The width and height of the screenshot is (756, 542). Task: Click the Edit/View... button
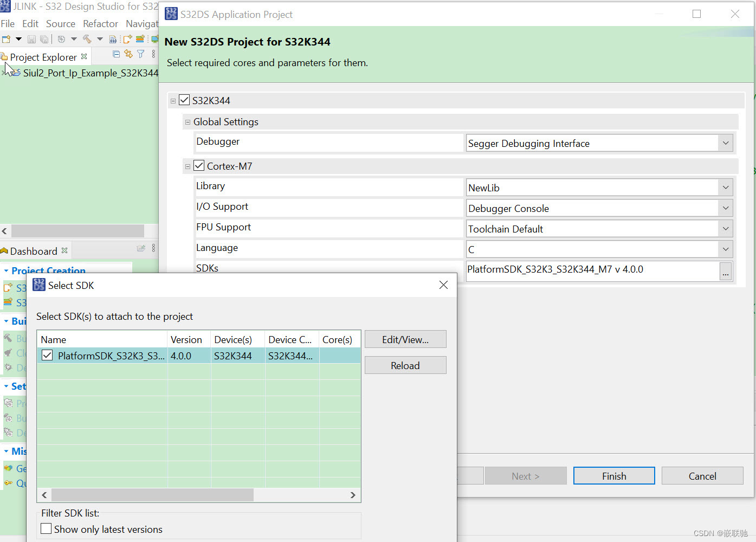[405, 339]
